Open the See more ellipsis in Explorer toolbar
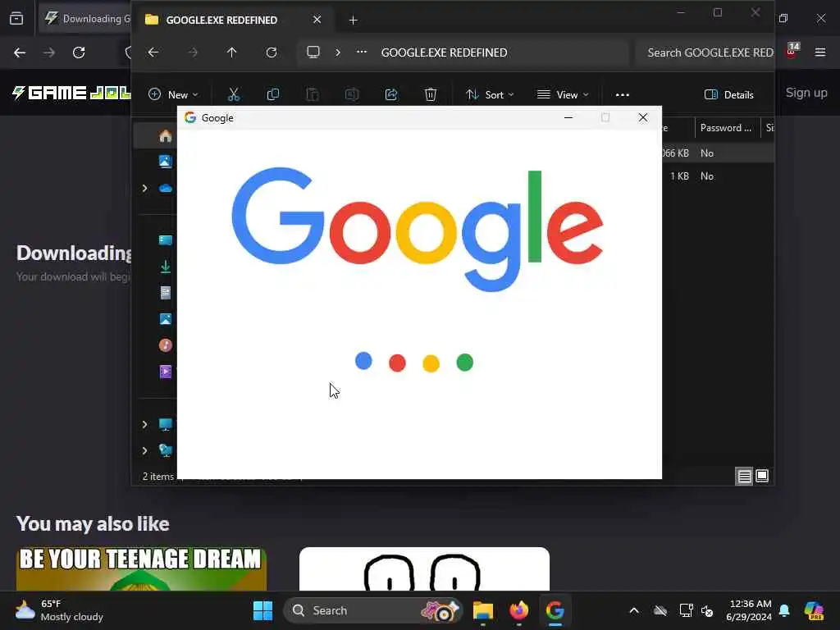 pos(622,95)
